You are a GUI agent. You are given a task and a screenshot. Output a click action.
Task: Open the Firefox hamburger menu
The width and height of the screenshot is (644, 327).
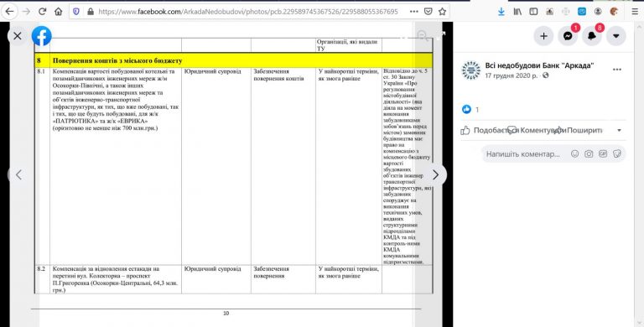click(x=635, y=12)
